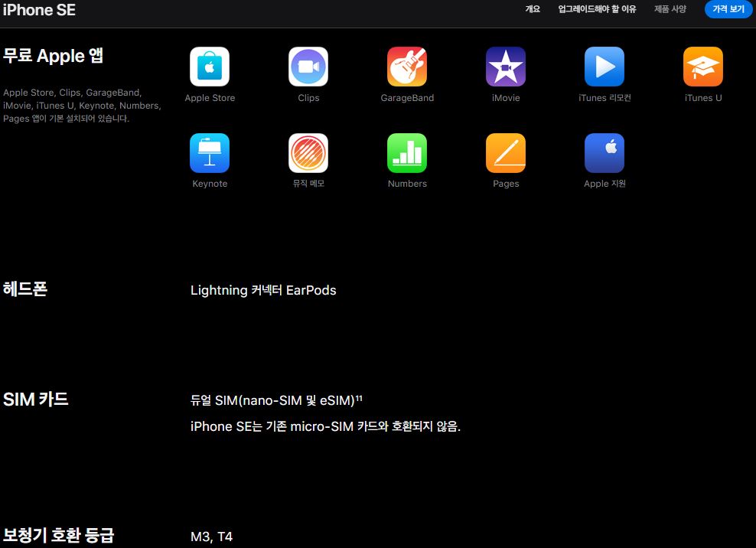The image size is (756, 548).
Task: Open the Apple 지원 app icon
Action: point(604,153)
